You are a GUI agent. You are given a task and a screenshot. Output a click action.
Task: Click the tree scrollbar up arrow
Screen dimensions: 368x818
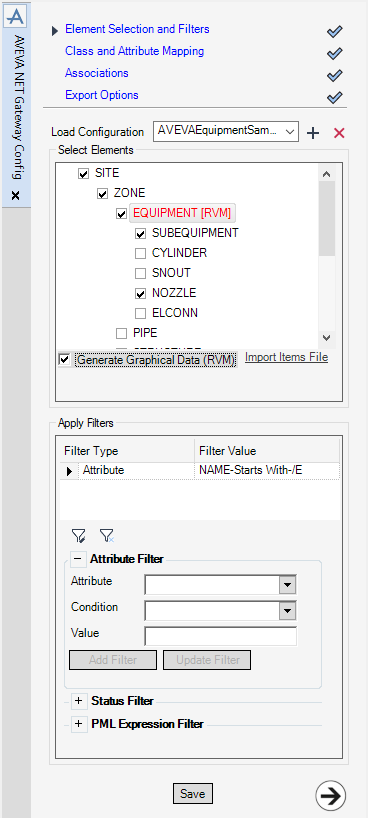pyautogui.click(x=327, y=174)
